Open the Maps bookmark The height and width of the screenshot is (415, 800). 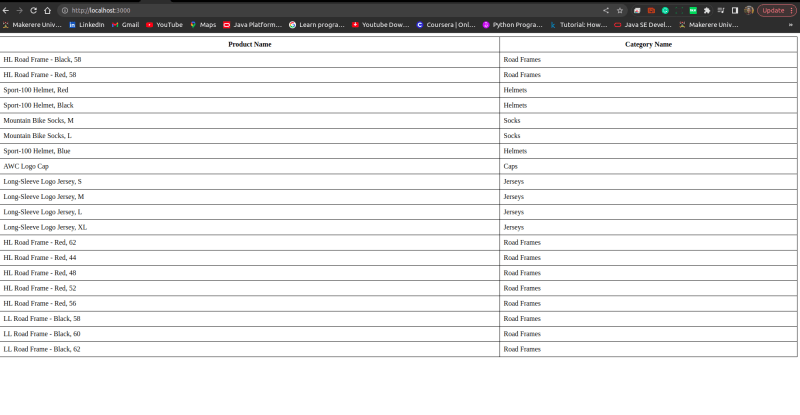(x=203, y=25)
